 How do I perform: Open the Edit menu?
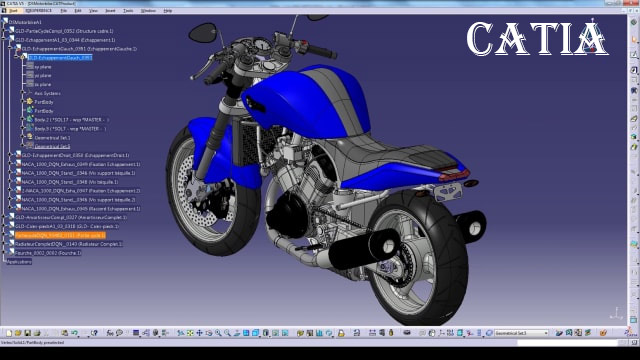click(x=78, y=11)
